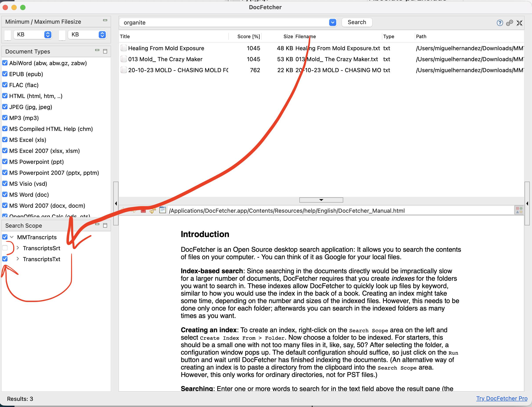This screenshot has height=407, width=532.
Task: Maximize the Search Scope panel
Action: click(x=105, y=225)
